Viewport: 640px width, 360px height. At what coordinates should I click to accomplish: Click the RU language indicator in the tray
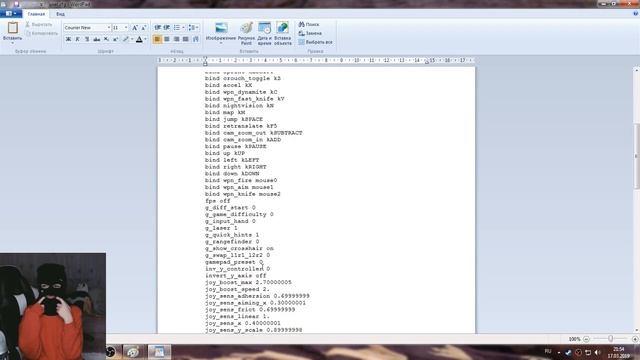pos(548,351)
